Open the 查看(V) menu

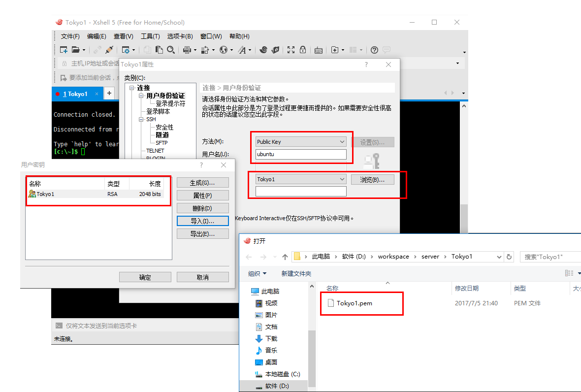click(x=124, y=36)
